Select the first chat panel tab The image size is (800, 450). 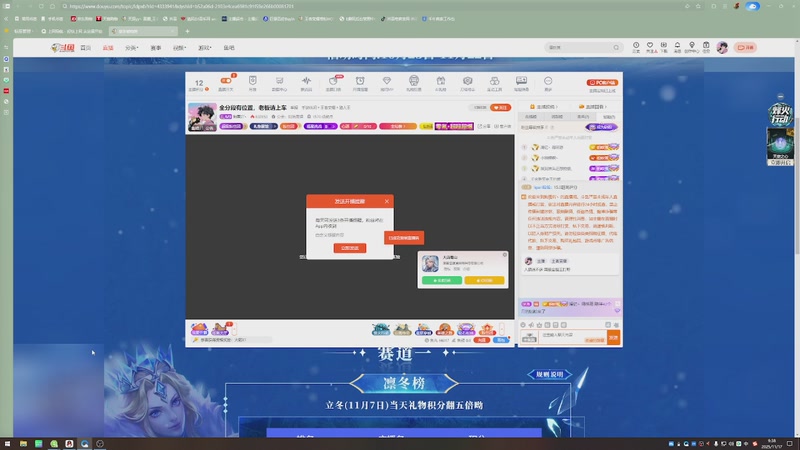531,117
